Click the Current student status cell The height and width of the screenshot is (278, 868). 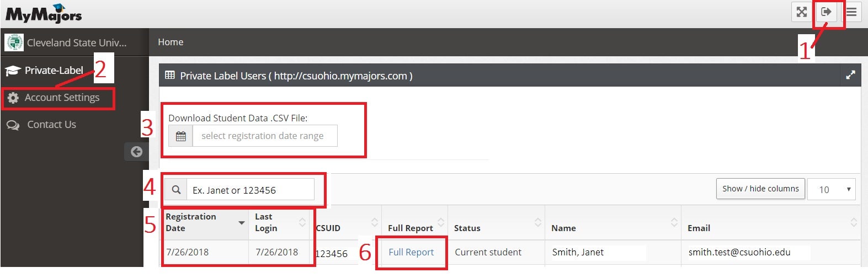point(488,252)
